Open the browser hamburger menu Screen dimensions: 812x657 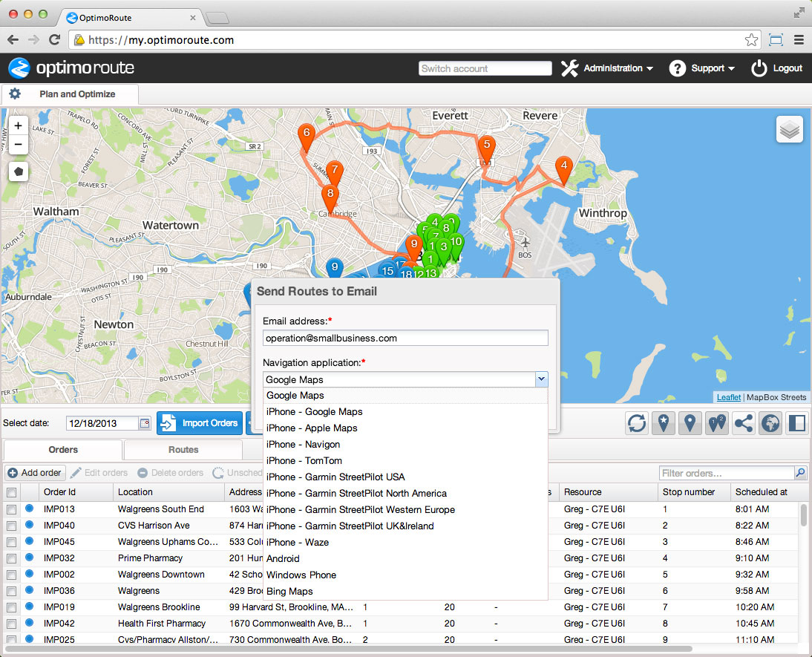click(799, 40)
